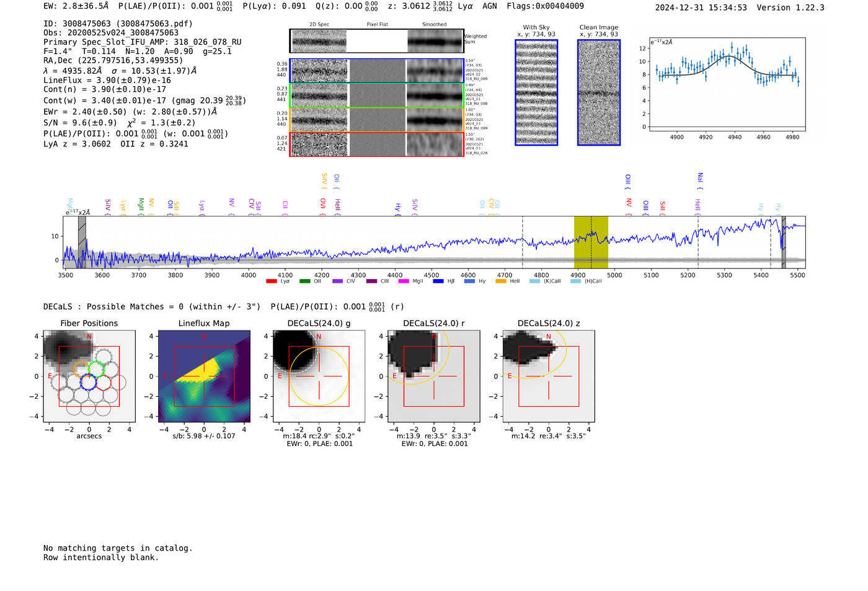Click the 2D Spec column header
This screenshot has width=868, height=591.
319,25
